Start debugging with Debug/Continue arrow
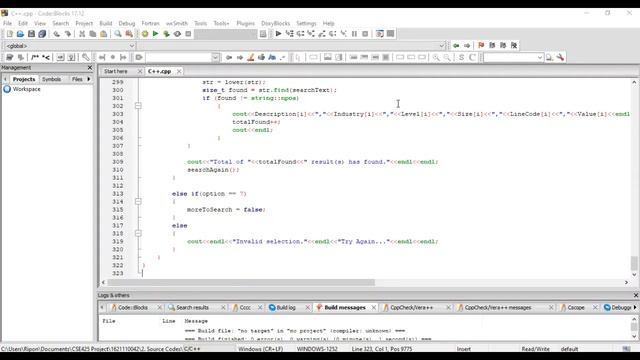 (x=278, y=34)
